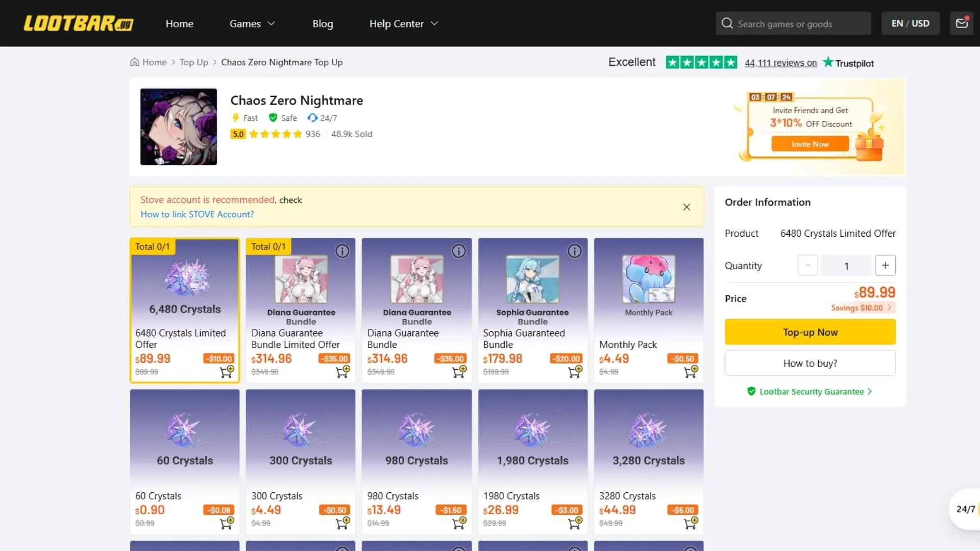This screenshot has width=980, height=551.
Task: Open the Blog page
Action: pyautogui.click(x=323, y=23)
